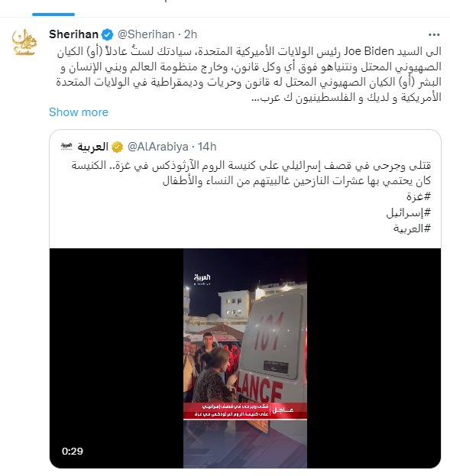Open the Sherihan display name link
This screenshot has height=476, width=450.
(73, 34)
